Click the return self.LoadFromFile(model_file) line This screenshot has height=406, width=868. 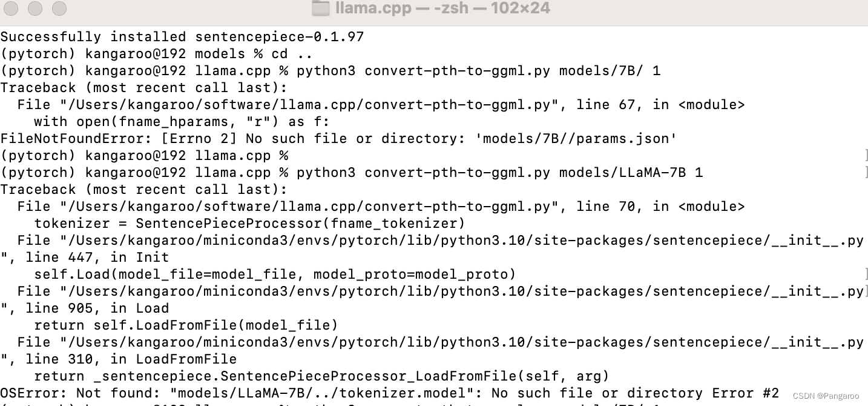186,325
